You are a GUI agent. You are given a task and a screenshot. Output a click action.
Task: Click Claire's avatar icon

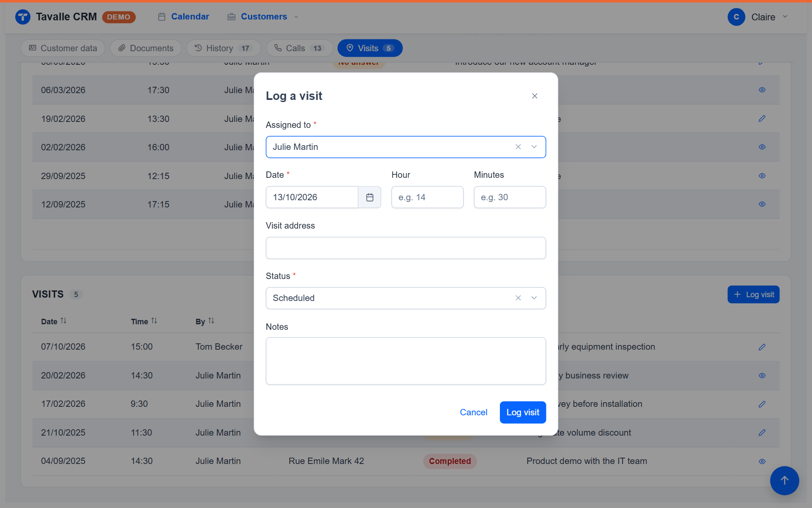[736, 17]
